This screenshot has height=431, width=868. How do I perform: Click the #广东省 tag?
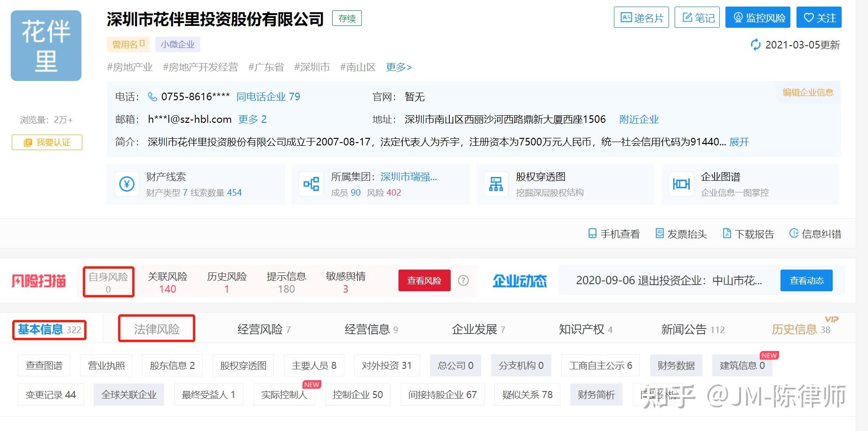pyautogui.click(x=266, y=67)
